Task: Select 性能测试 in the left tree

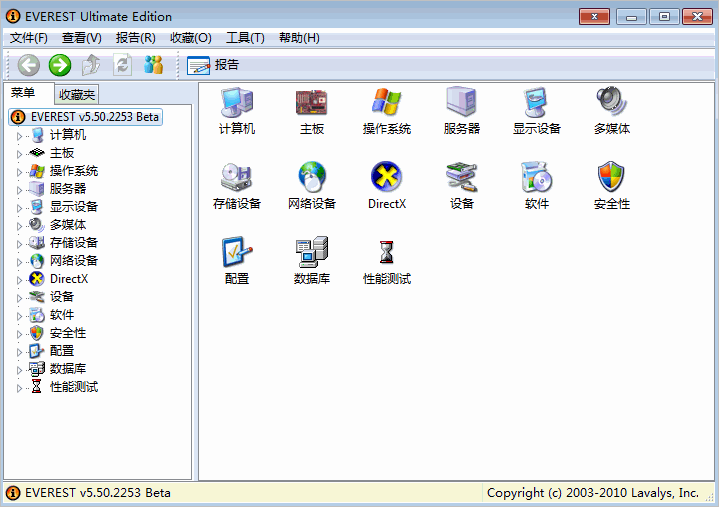Action: pyautogui.click(x=74, y=387)
